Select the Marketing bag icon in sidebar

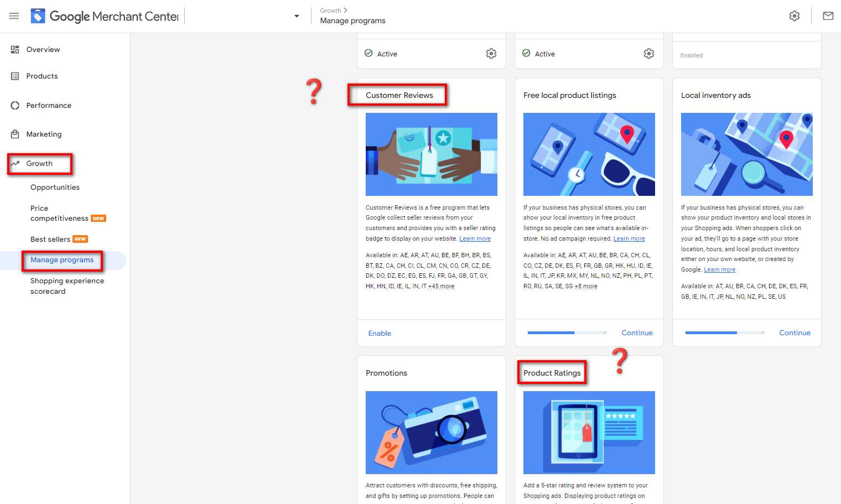tap(15, 134)
